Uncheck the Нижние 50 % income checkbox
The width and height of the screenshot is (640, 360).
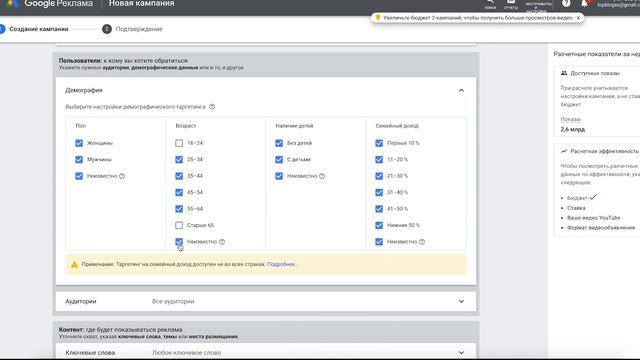point(379,225)
